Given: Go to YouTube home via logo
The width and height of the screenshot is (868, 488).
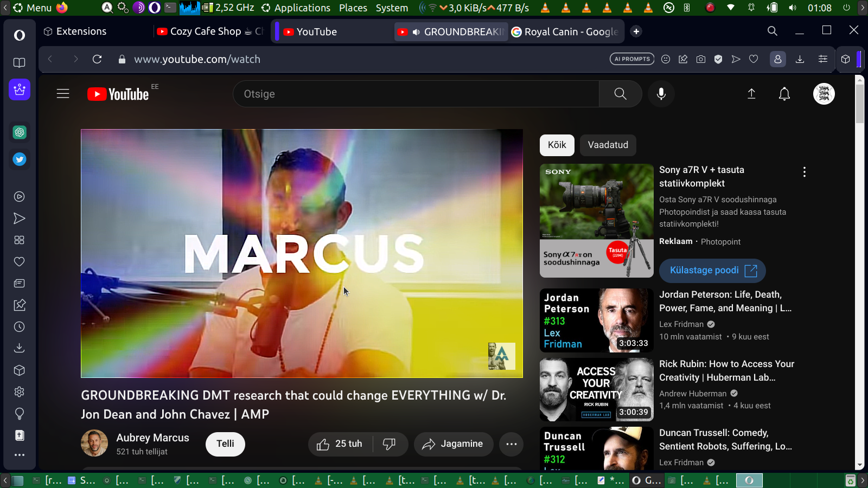Looking at the screenshot, I should click(118, 94).
